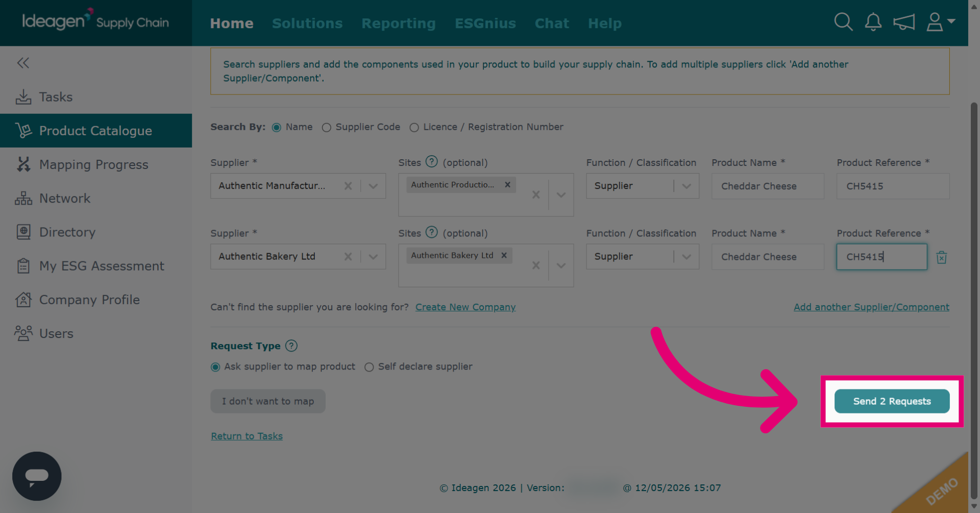Open Users in the sidebar
Viewport: 980px width, 513px height.
pos(96,333)
